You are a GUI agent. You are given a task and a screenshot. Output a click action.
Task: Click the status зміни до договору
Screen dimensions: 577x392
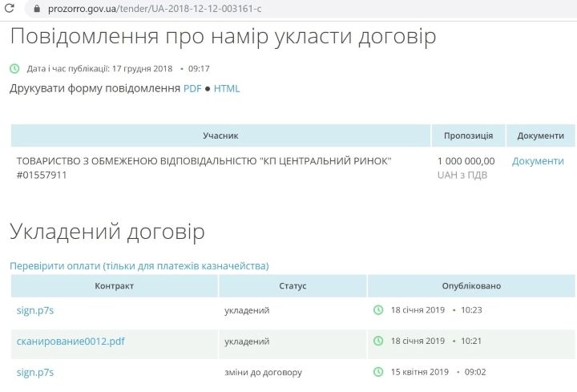[263, 372]
